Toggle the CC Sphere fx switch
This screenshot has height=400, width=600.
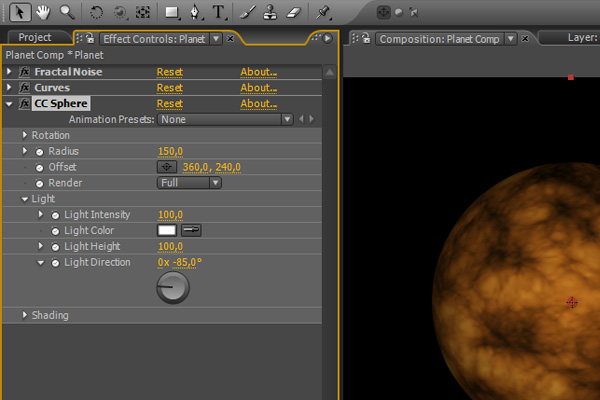coord(24,103)
